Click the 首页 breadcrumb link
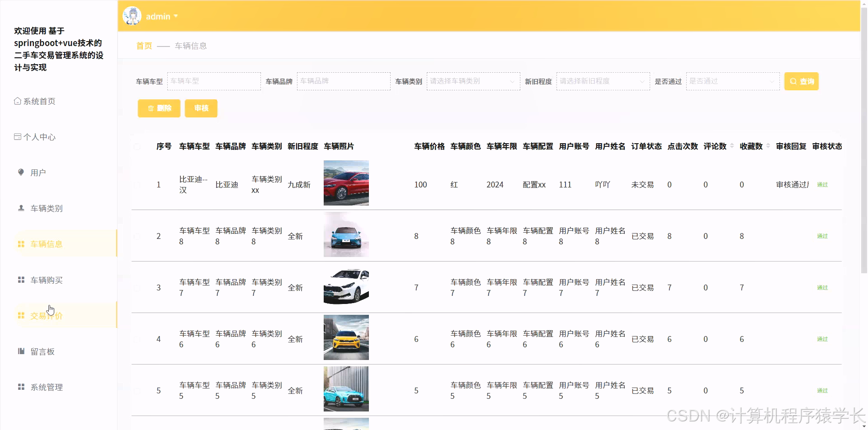This screenshot has width=868, height=430. (x=144, y=46)
